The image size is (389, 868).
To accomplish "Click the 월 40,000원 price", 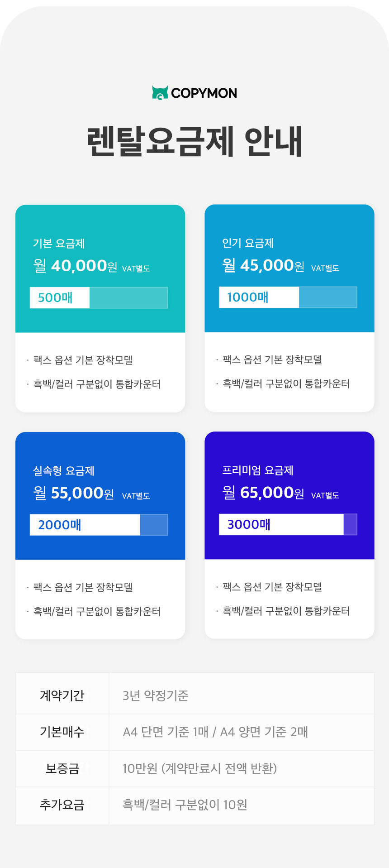I will 76,266.
